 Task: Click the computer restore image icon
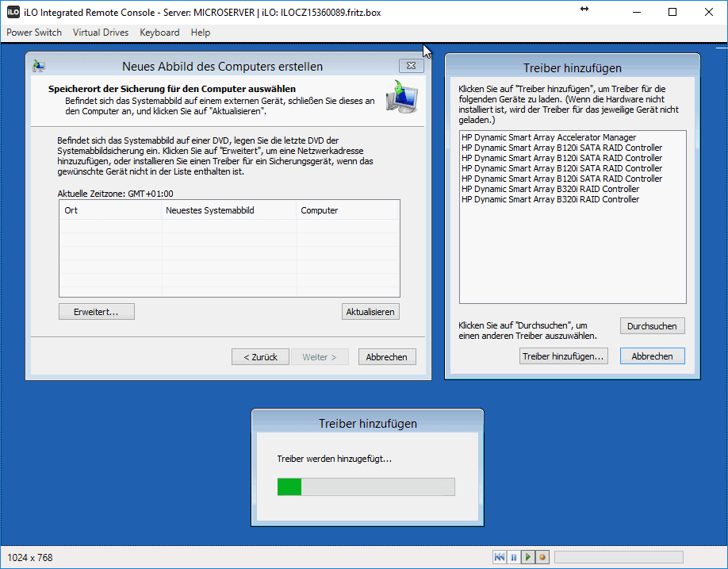[x=401, y=96]
